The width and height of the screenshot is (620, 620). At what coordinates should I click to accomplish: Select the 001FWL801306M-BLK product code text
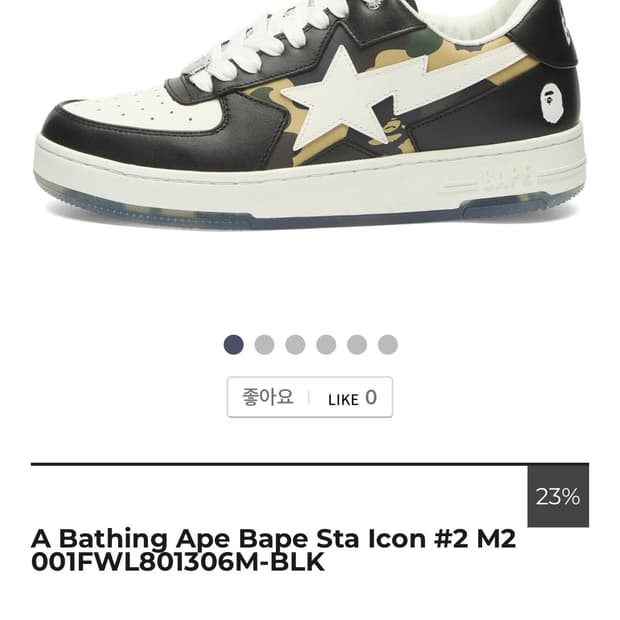(x=178, y=562)
